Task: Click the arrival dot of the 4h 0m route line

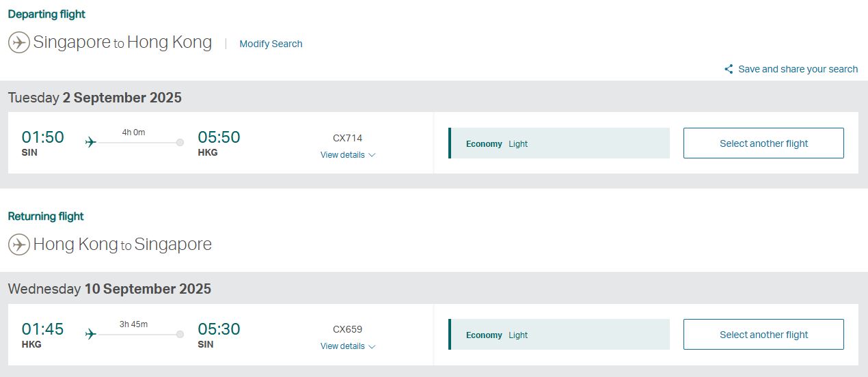Action: pyautogui.click(x=180, y=143)
